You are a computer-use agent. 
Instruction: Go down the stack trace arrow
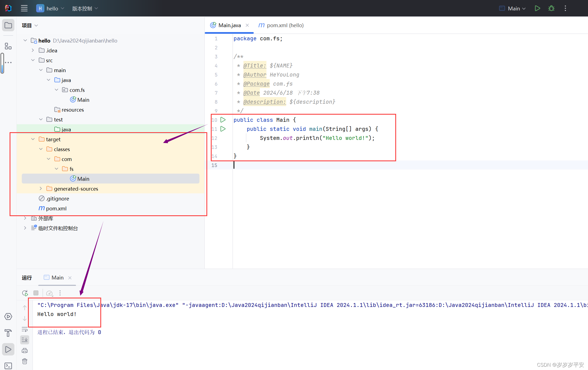[25, 318]
